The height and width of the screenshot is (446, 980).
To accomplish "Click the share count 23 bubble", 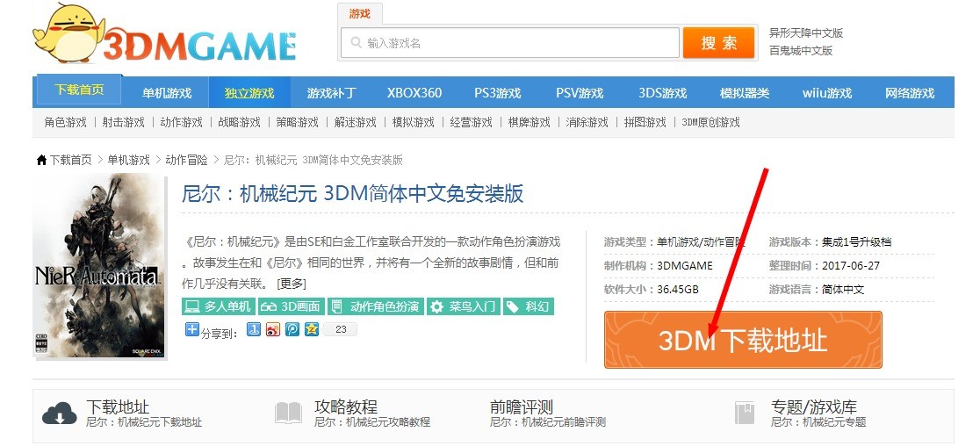I will pos(341,329).
